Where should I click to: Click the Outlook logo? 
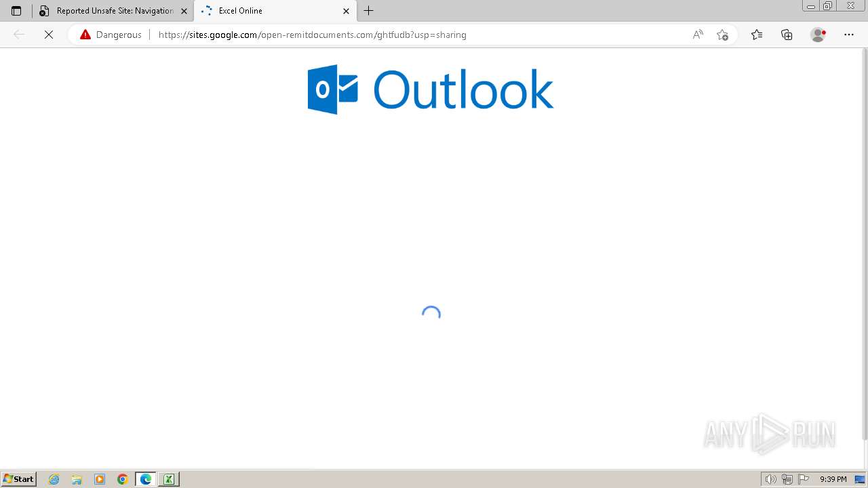431,89
